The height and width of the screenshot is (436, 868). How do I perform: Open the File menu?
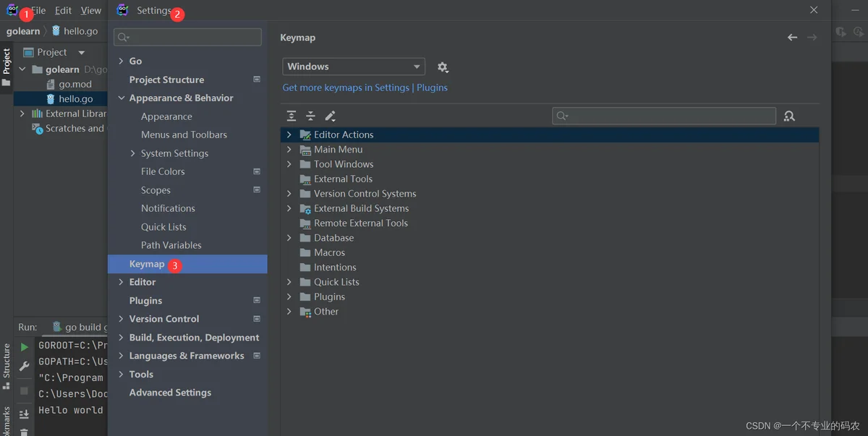[38, 11]
